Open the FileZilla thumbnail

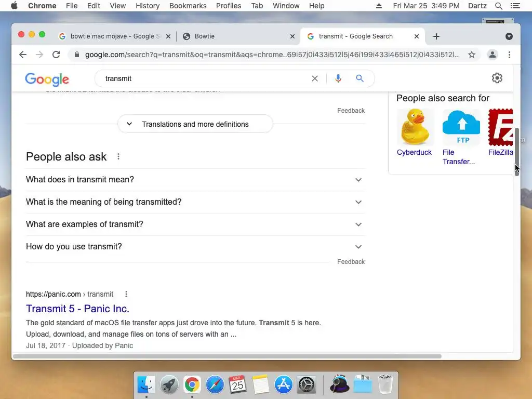pos(500,127)
